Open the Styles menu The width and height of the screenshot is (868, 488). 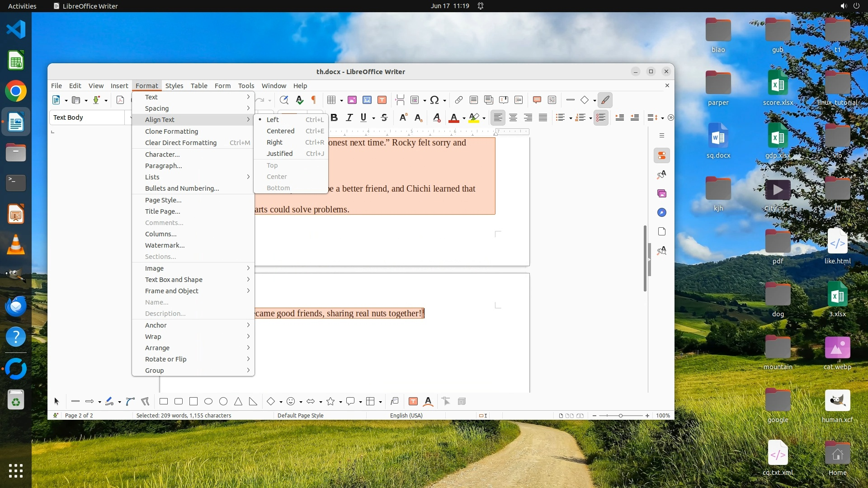click(174, 85)
